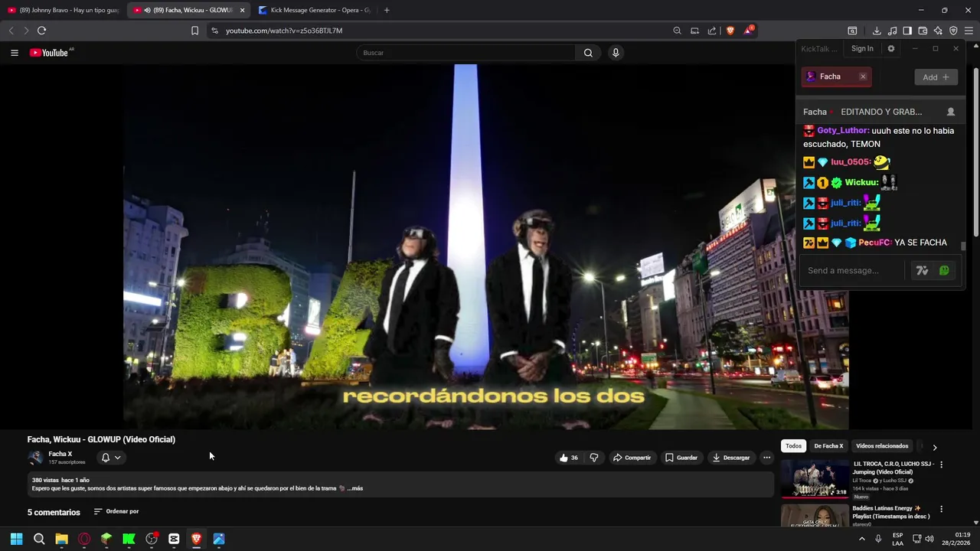Open the Facha X channel avatar
This screenshot has height=551, width=980.
pos(35,458)
